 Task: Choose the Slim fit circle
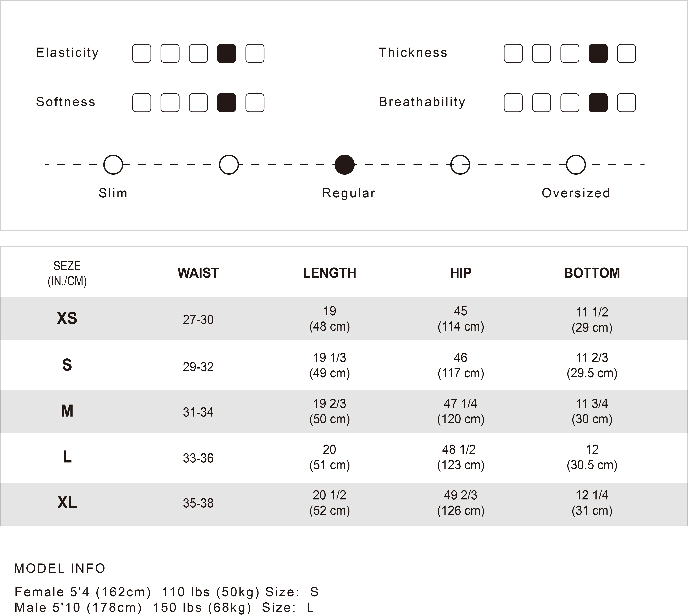[x=113, y=165]
